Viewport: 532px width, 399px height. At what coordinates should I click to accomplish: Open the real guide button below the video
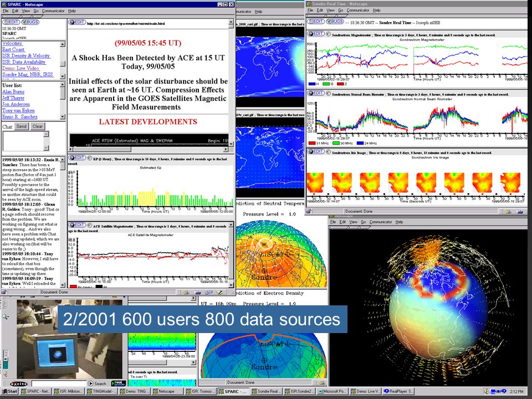pyautogui.click(x=119, y=383)
